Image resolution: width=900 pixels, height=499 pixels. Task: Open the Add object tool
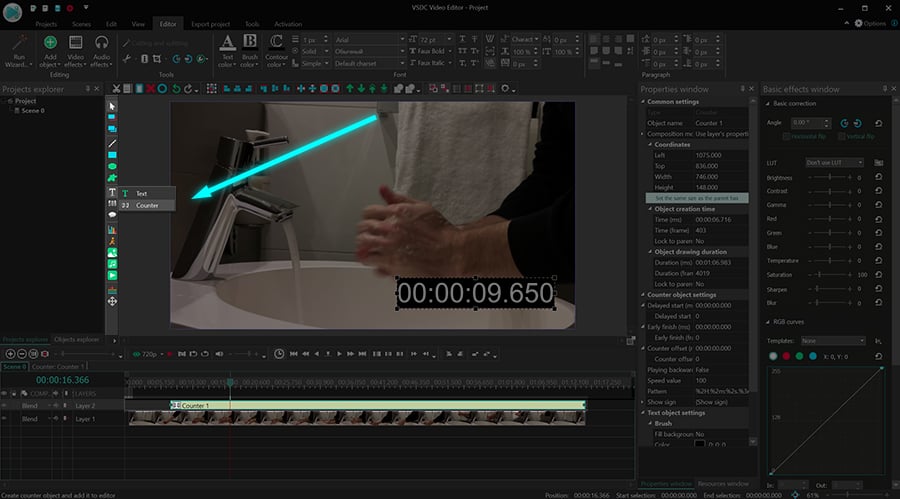[49, 43]
